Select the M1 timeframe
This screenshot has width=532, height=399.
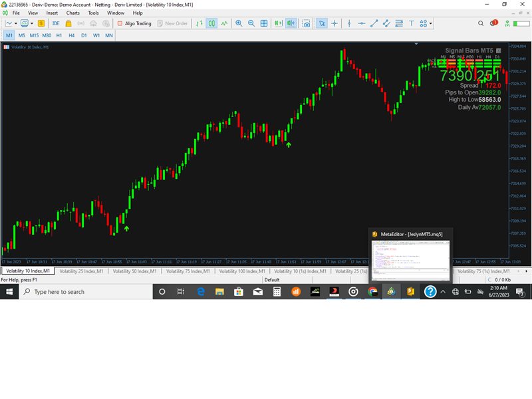(x=9, y=35)
